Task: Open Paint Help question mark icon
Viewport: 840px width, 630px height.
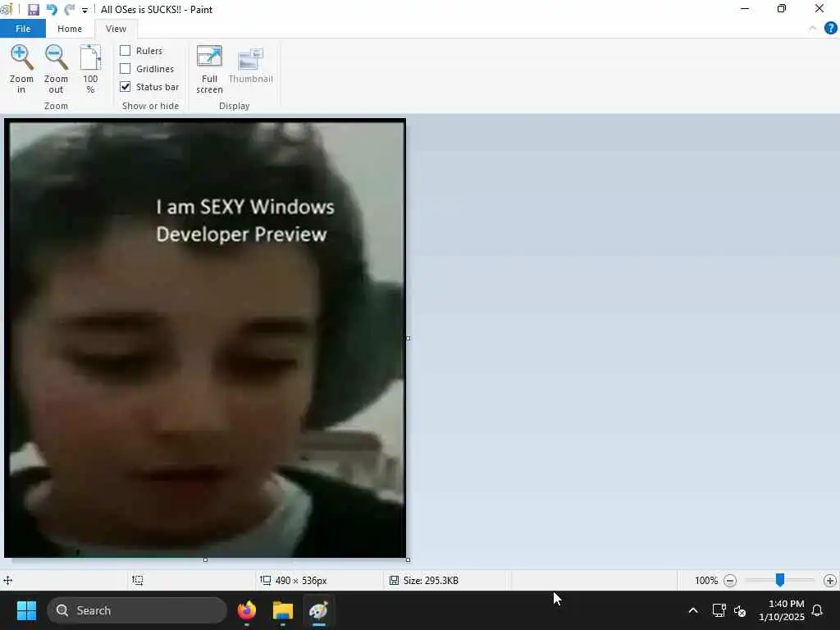Action: click(x=830, y=29)
